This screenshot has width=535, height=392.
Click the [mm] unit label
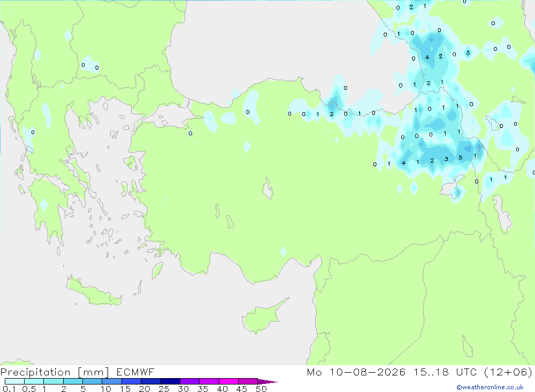coord(93,372)
